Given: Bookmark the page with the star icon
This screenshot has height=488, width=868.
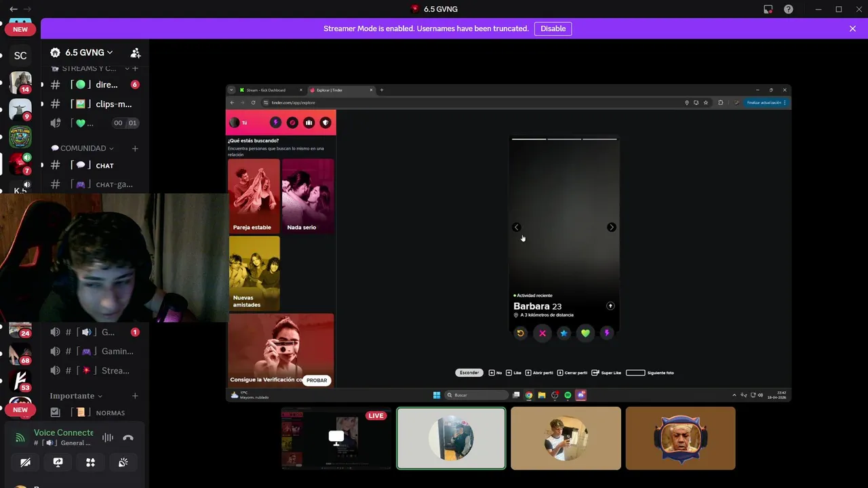Looking at the screenshot, I should click(706, 102).
